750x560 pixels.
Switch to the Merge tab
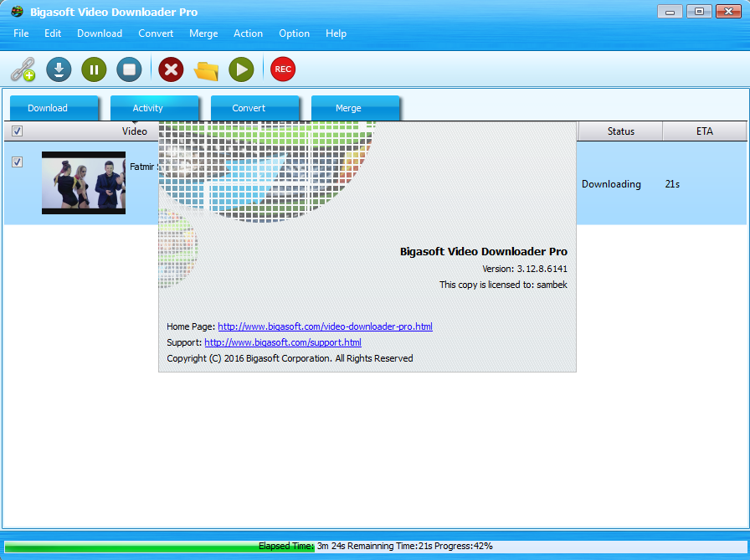356,108
